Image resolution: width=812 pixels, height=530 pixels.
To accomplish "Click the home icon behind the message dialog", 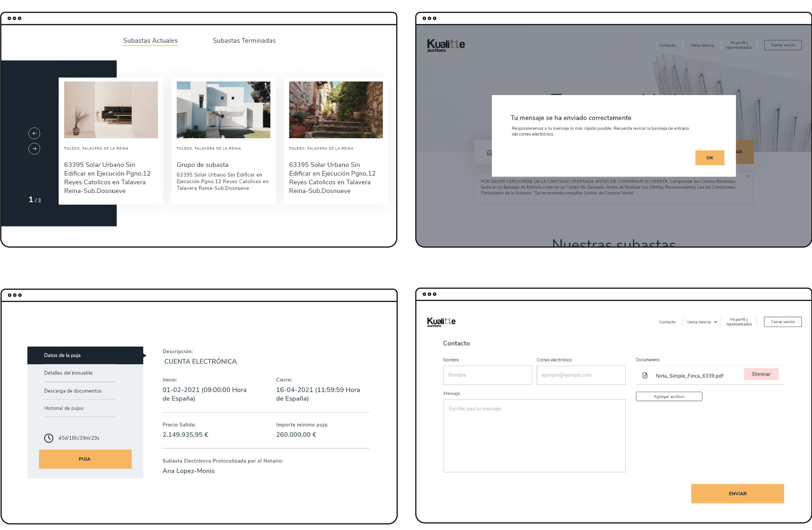I will coord(489,152).
